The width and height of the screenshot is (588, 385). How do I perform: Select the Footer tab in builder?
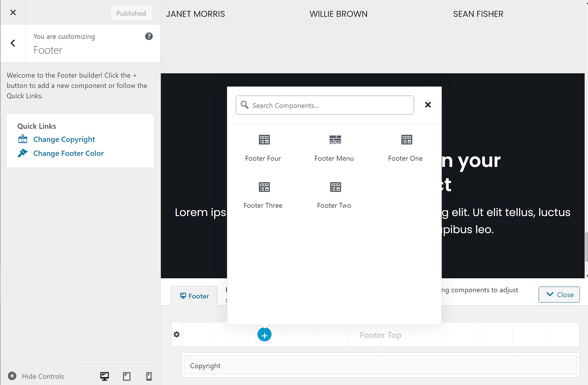[194, 296]
